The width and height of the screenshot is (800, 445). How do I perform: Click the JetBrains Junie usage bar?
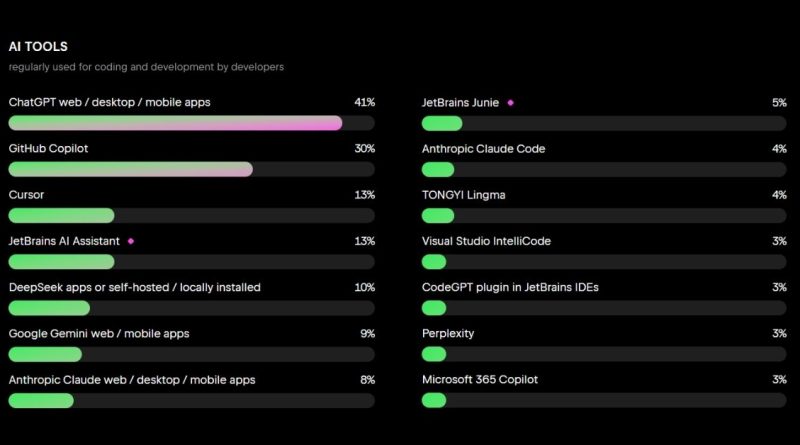coord(604,123)
